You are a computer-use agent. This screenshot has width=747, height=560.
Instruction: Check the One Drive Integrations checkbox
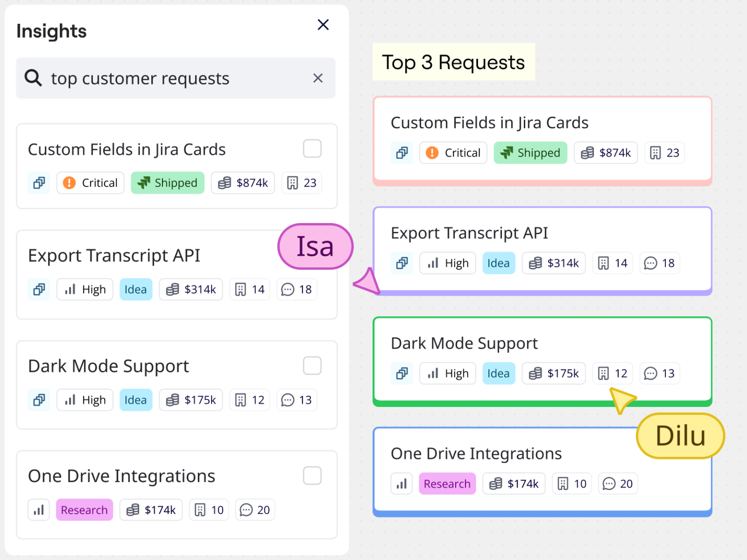pos(312,476)
